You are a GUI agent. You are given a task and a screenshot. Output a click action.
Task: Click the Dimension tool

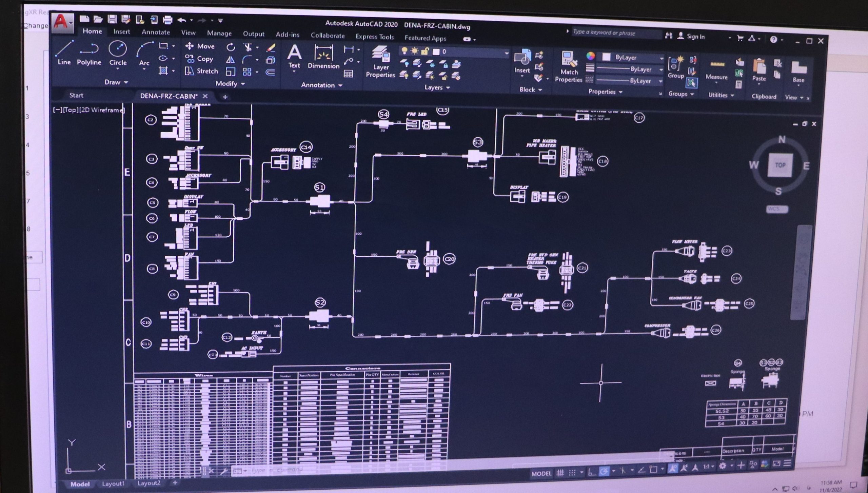323,57
